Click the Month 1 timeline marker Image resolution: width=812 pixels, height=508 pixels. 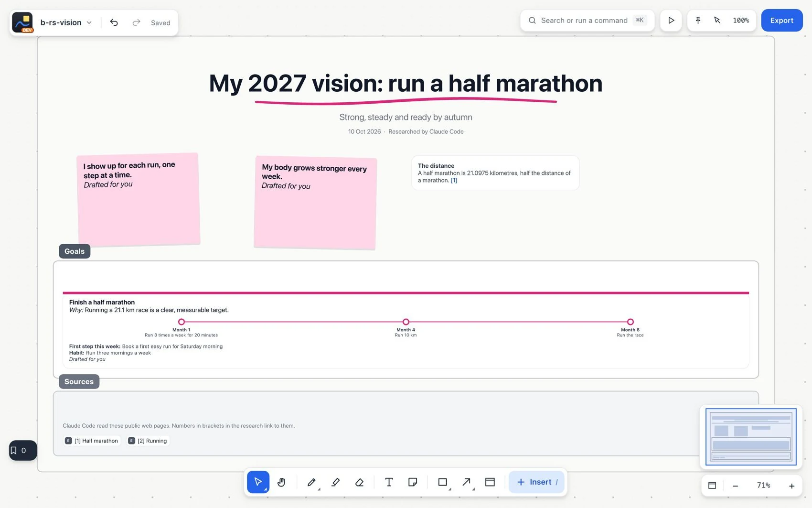(182, 322)
